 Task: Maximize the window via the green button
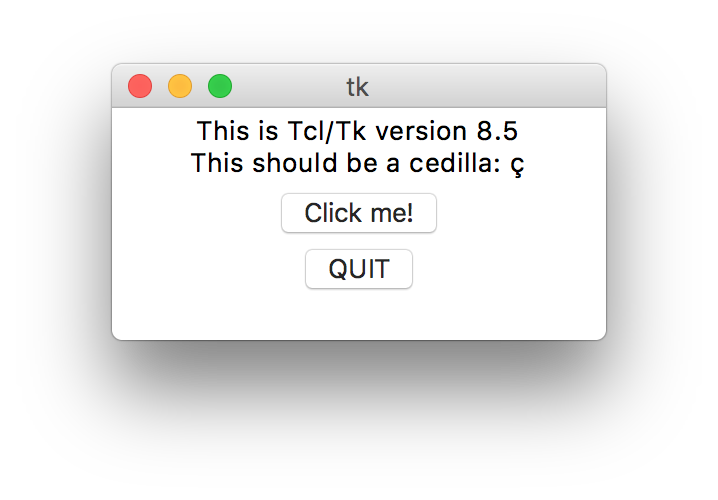220,86
